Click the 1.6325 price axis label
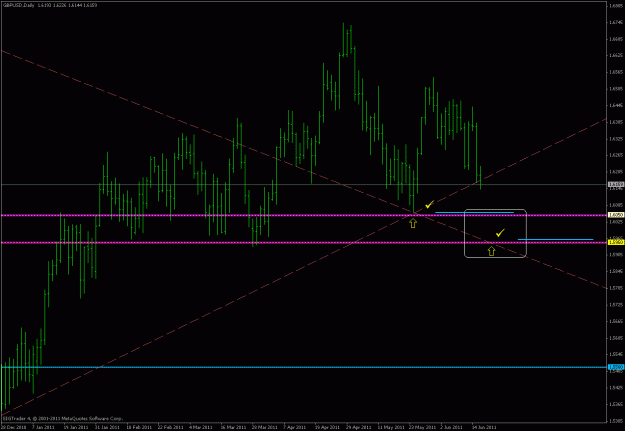Viewport: 625px width, 431px height. point(615,140)
